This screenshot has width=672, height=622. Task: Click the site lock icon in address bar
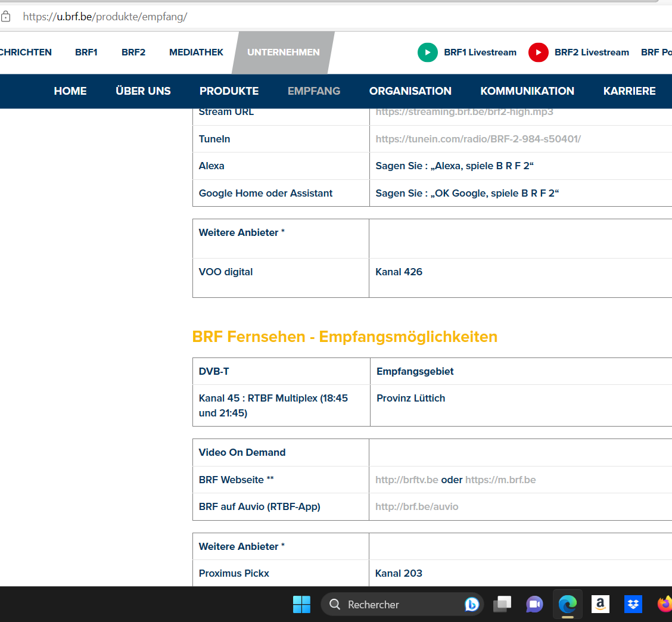[x=5, y=17]
